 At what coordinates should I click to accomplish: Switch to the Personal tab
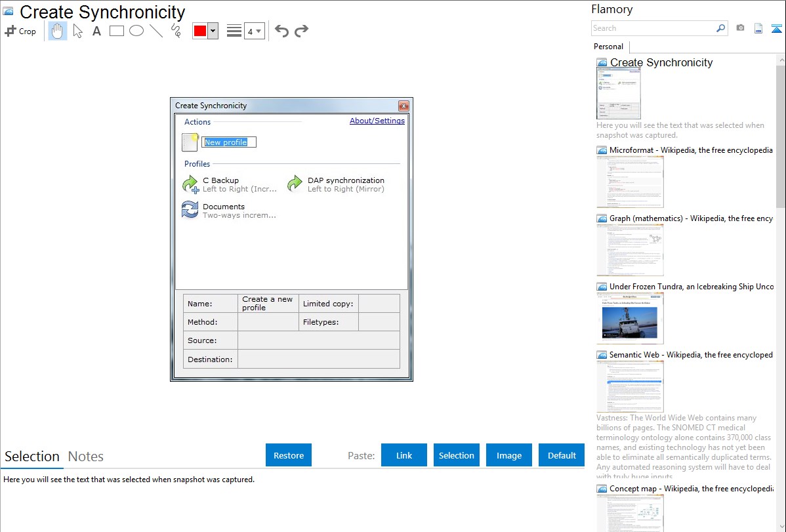(x=609, y=46)
